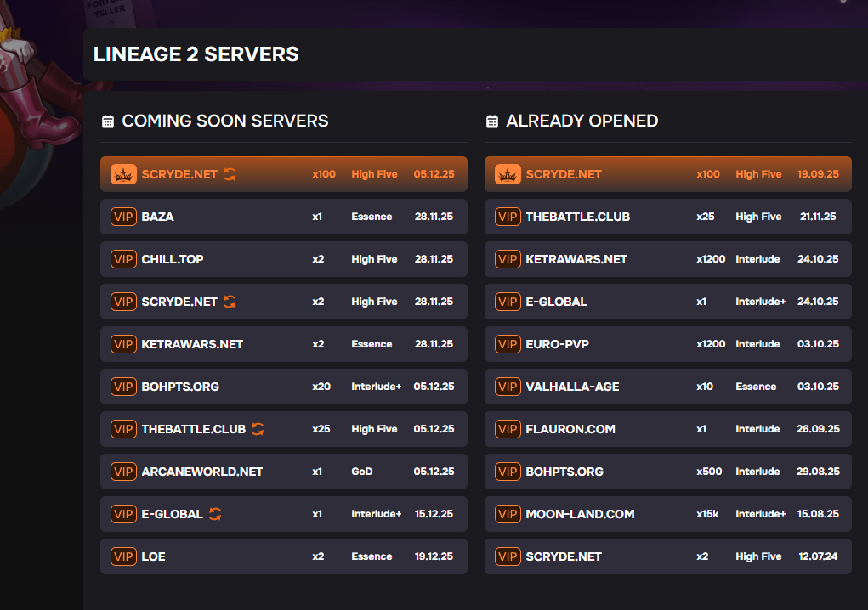868x610 pixels.
Task: Click the refresh icon beside E-GLOBAL 15.12.25
Action: [215, 514]
